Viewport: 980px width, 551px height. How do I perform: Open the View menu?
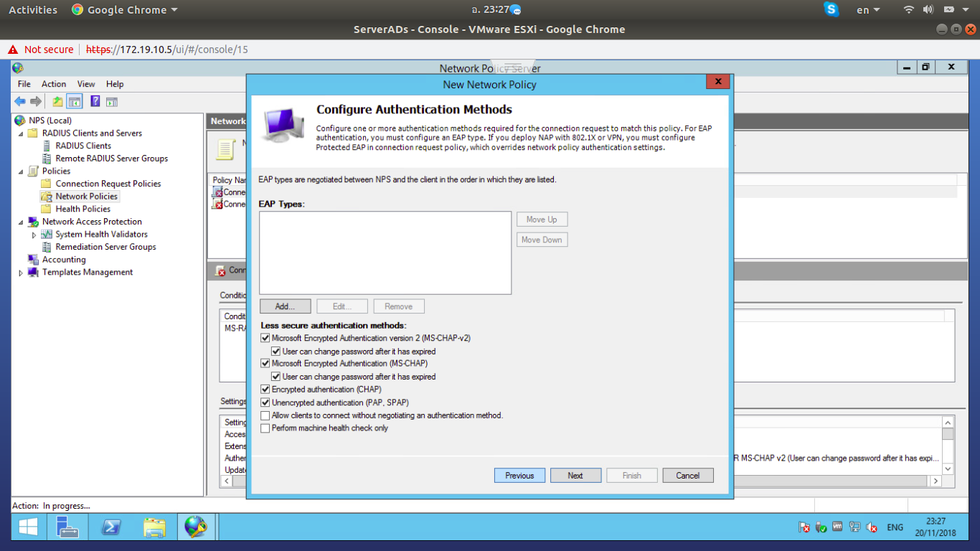[86, 84]
